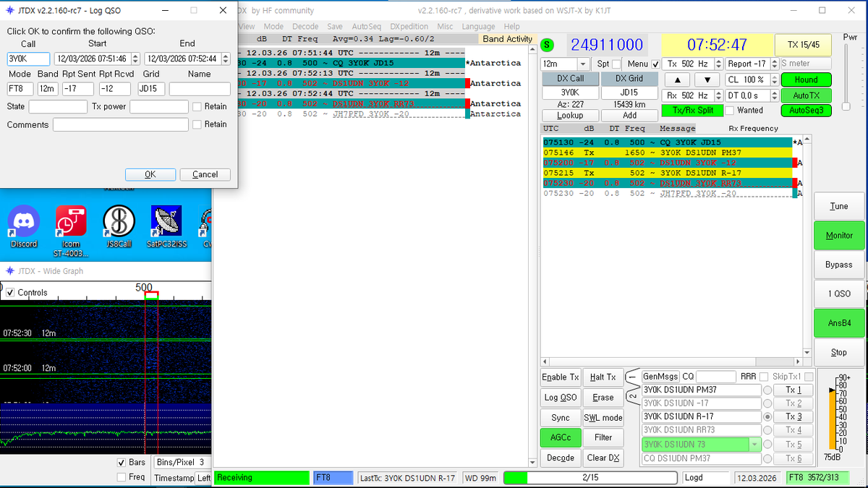The image size is (868, 488).
Task: Click the green S status indicator
Action: pos(548,45)
